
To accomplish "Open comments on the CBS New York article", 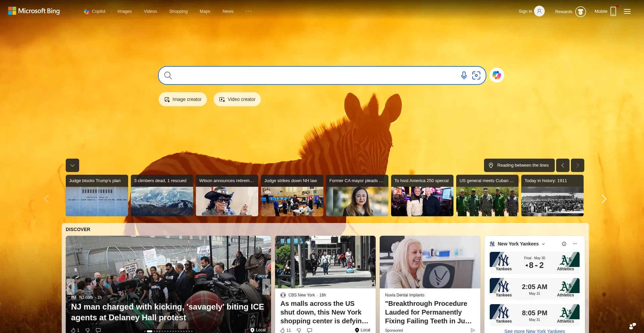I will point(310,330).
